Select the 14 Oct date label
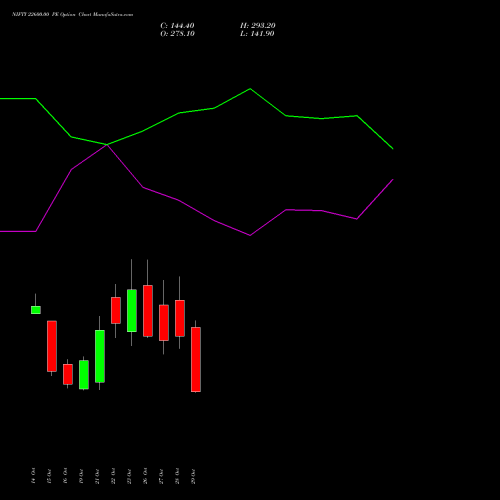Screen dimensions: 500x500 33,476
